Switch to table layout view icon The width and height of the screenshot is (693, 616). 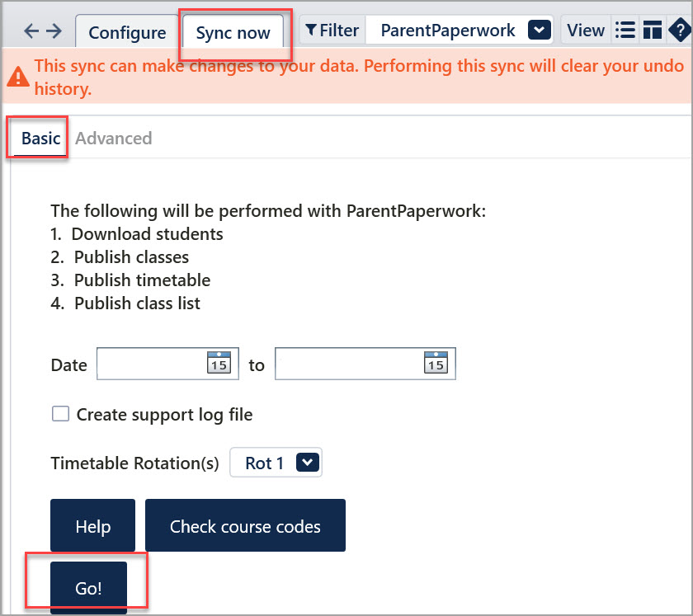pos(653,30)
